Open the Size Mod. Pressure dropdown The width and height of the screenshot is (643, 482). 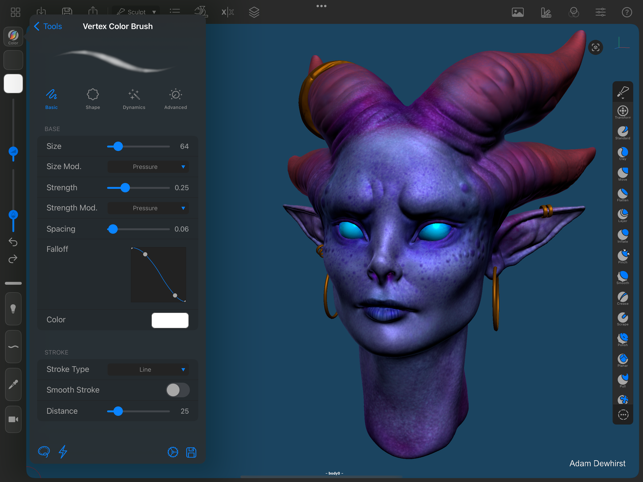148,167
